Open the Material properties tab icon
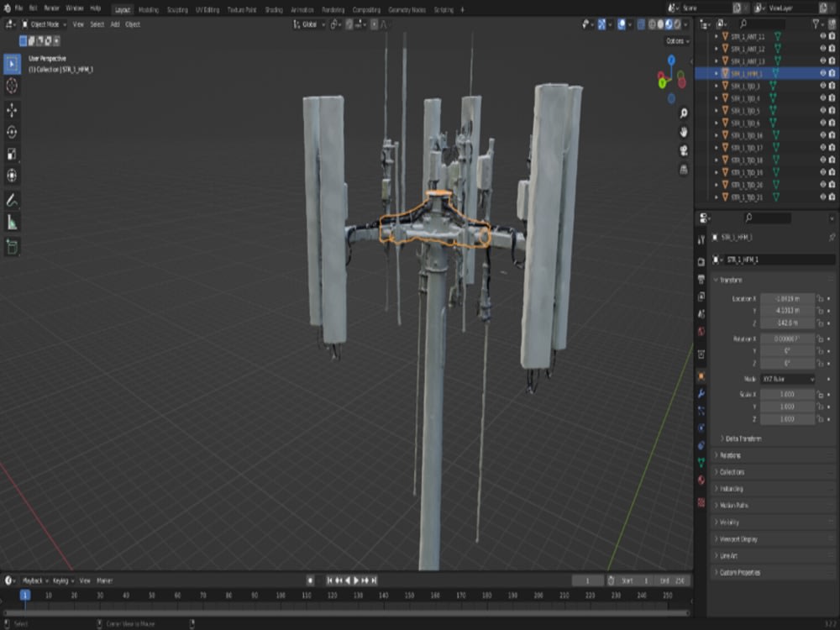840x630 pixels. (x=701, y=480)
